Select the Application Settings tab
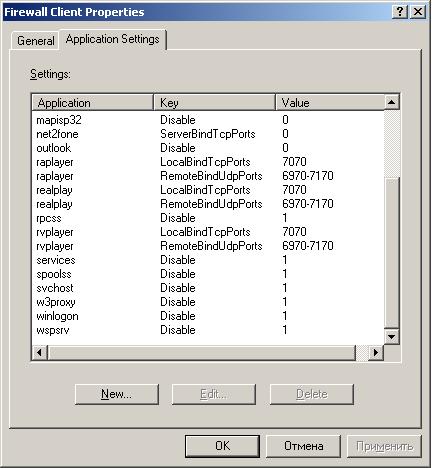Screen dimensions: 432x468 tap(113, 39)
